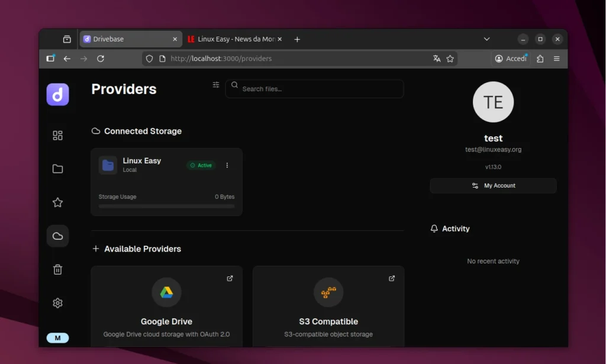Open the browser tab list chevron
The height and width of the screenshot is (364, 606).
click(486, 38)
